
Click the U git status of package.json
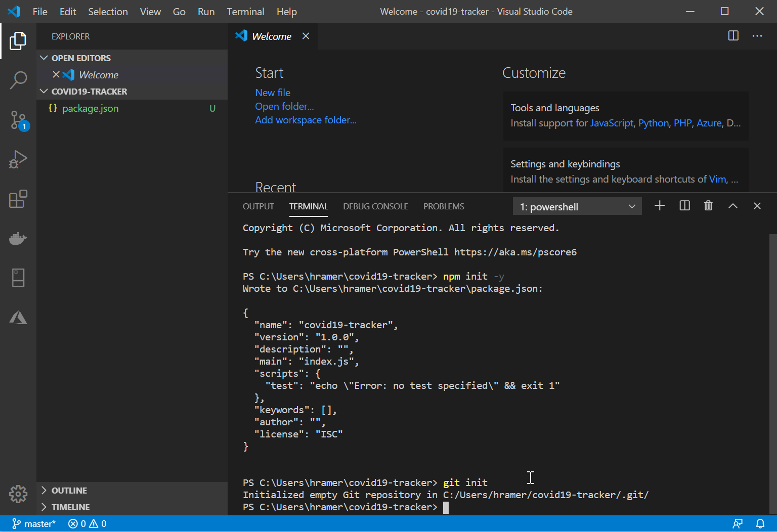click(212, 108)
